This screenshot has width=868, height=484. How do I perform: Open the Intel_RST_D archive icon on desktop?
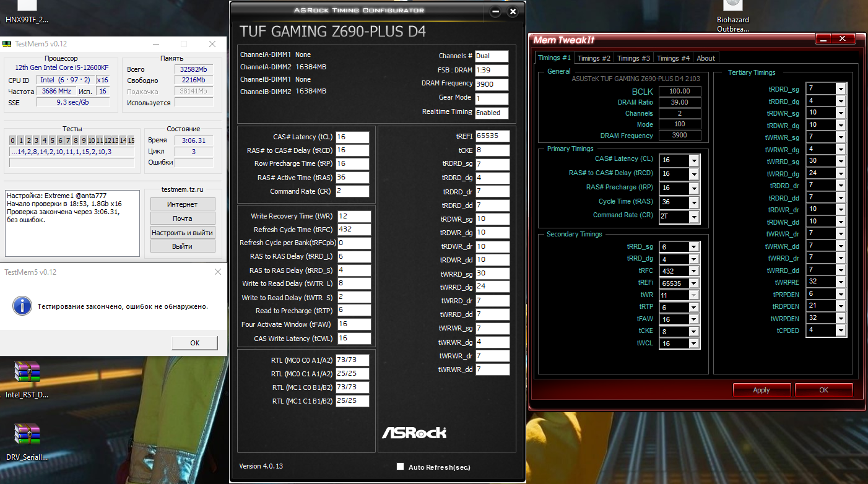point(27,373)
